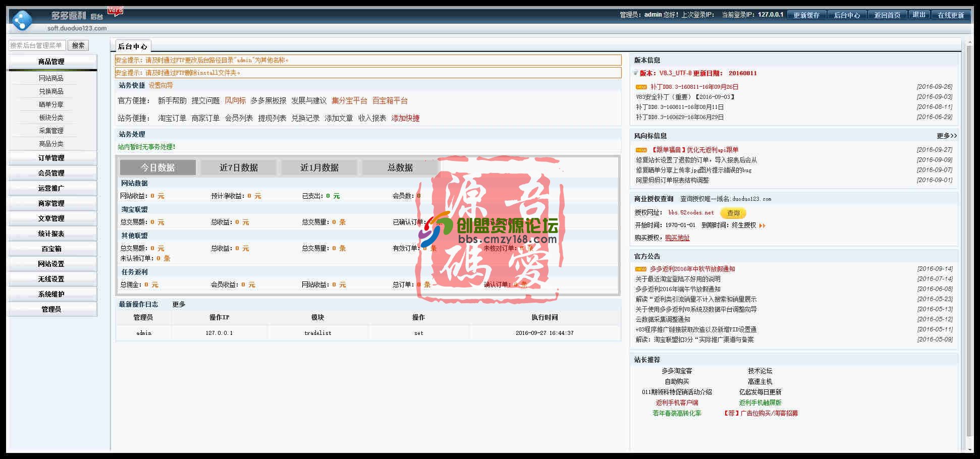Click the NEW badge beside 多多返利2016年中秋节放假通知
980x459 pixels.
click(x=641, y=269)
